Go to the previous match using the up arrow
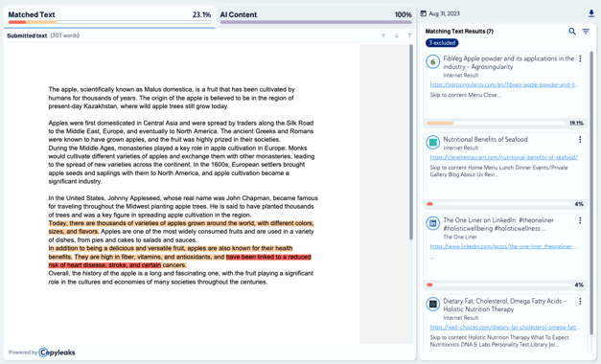The height and width of the screenshot is (364, 601). 383,35
